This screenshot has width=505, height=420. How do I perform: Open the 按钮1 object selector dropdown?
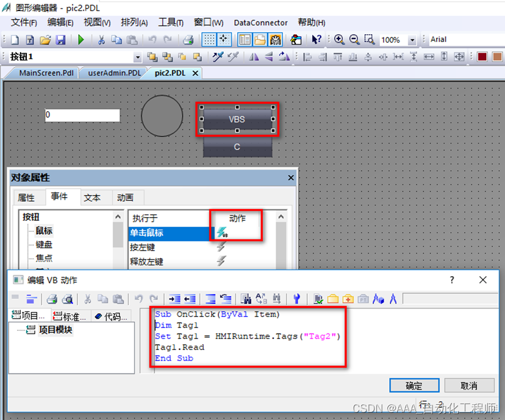point(138,57)
